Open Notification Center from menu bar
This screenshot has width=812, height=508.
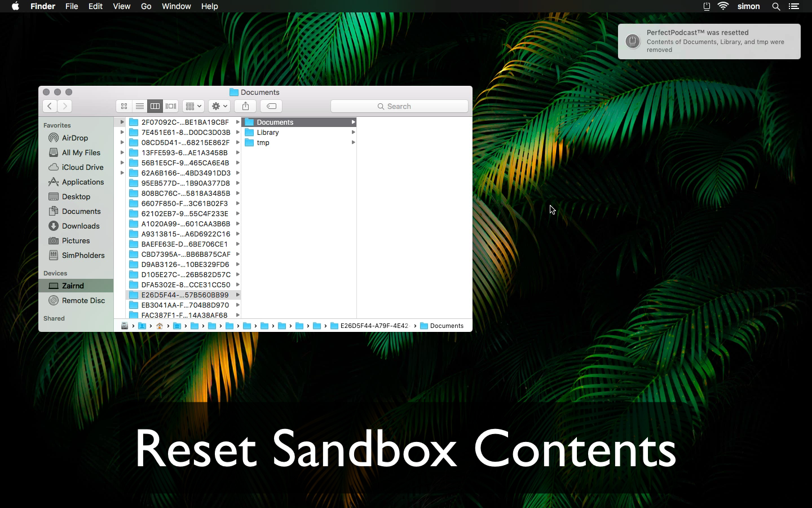tap(794, 6)
